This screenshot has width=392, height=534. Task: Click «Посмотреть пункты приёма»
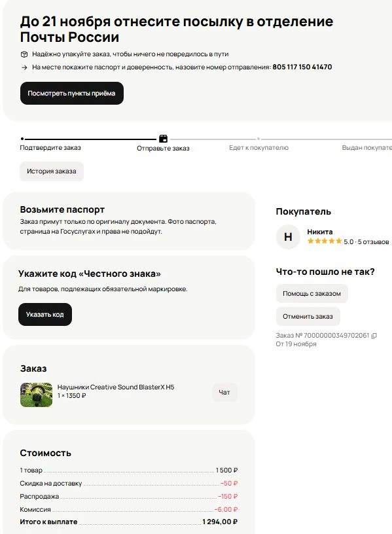[71, 93]
